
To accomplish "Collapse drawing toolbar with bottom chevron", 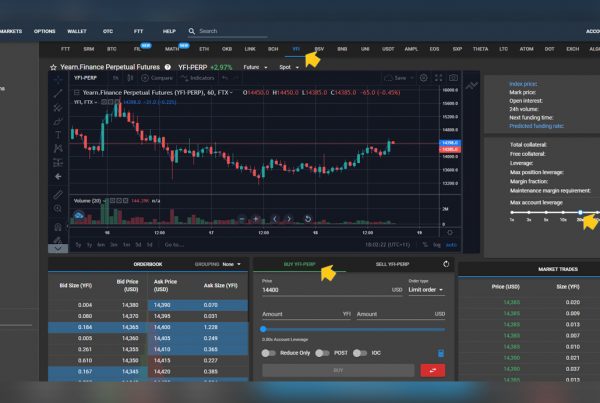I will [58, 248].
